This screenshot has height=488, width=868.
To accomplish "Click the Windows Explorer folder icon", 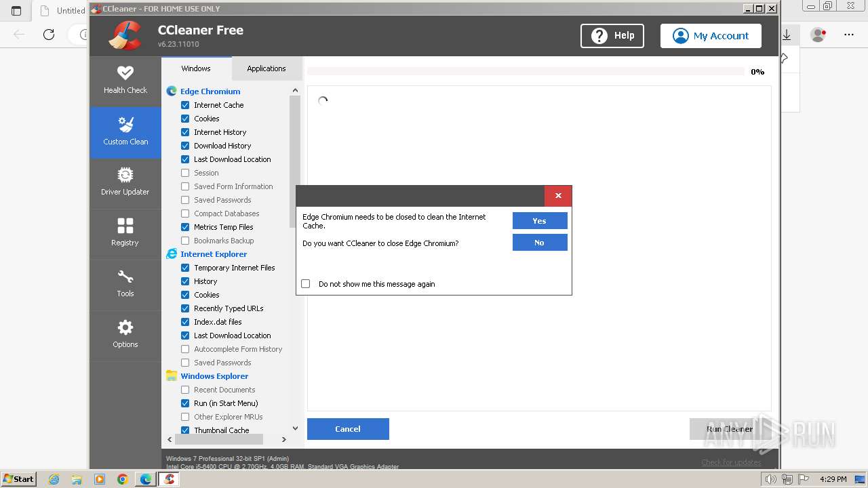I will 172,375.
